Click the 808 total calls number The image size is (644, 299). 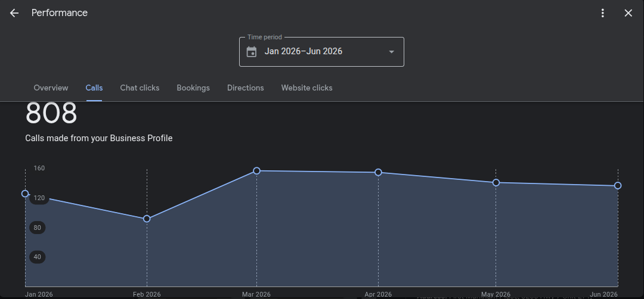[x=51, y=113]
